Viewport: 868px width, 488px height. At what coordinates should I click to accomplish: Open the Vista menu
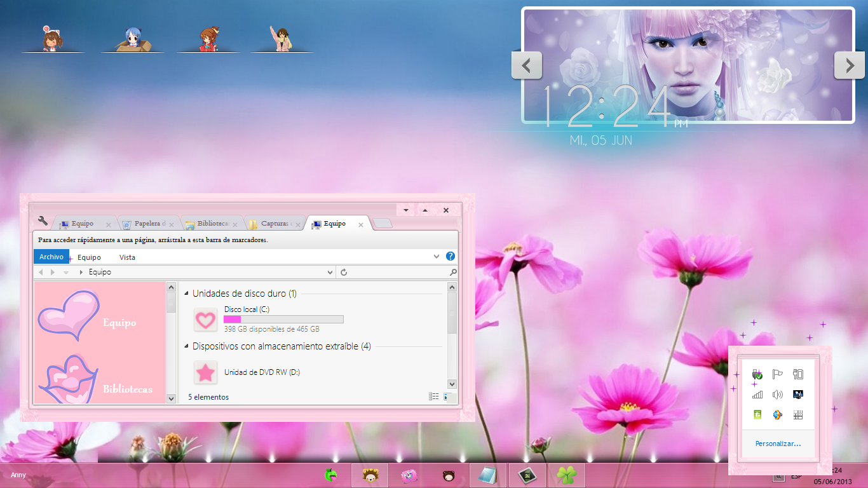(x=127, y=257)
